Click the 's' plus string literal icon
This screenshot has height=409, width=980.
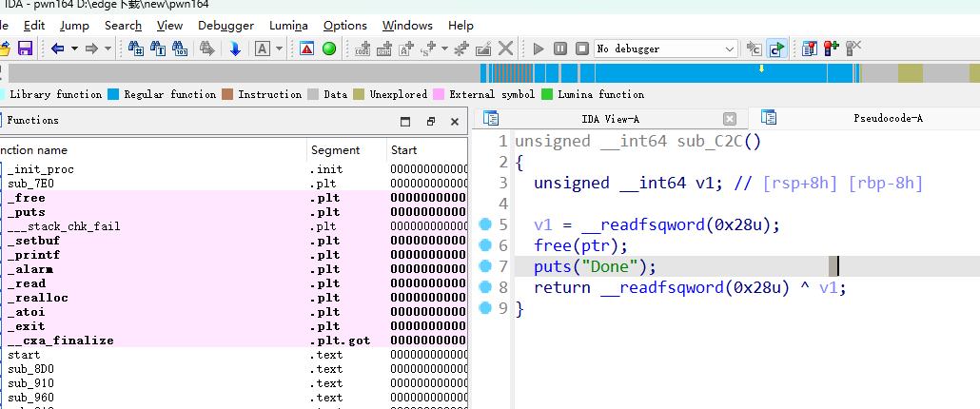[429, 49]
